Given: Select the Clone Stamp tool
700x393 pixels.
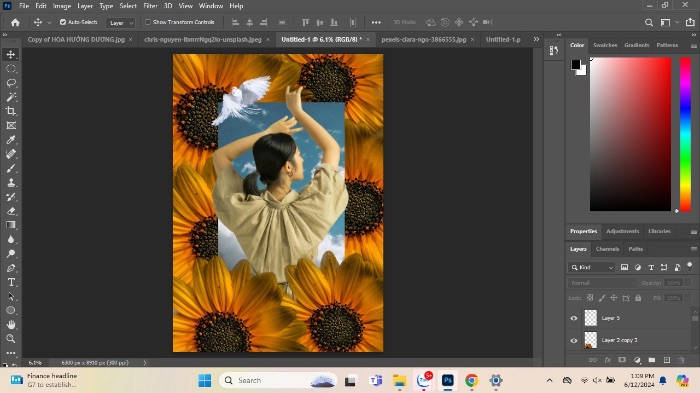Looking at the screenshot, I should point(11,183).
